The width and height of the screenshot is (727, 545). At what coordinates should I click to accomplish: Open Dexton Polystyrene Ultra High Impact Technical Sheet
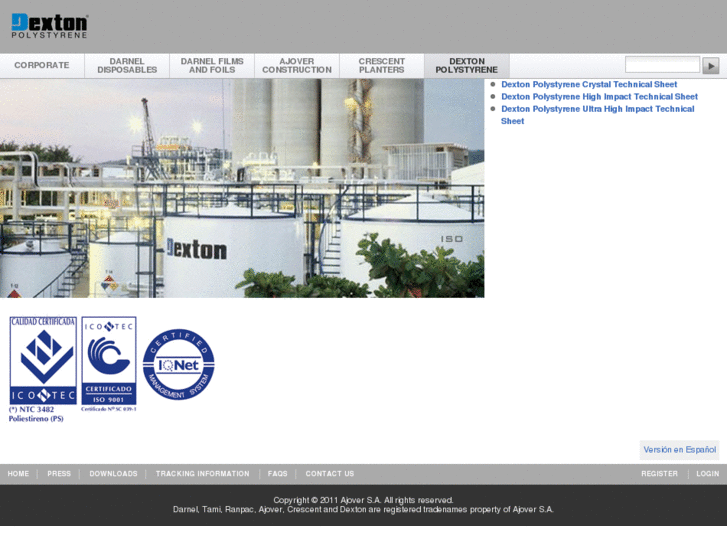[x=598, y=115]
